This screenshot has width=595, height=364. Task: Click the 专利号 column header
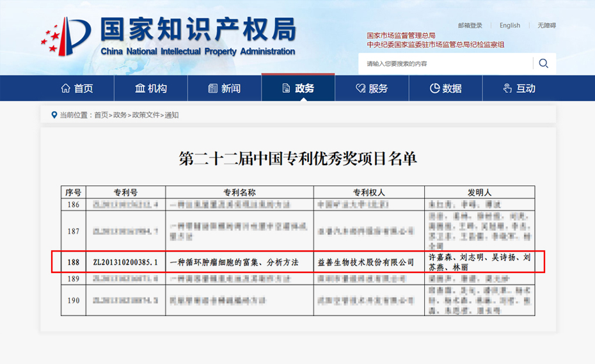coord(125,193)
